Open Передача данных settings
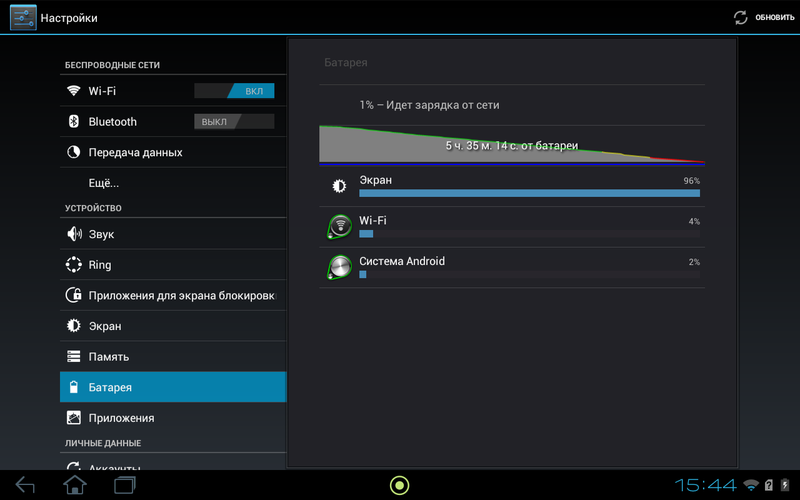800x500 pixels. [173, 152]
